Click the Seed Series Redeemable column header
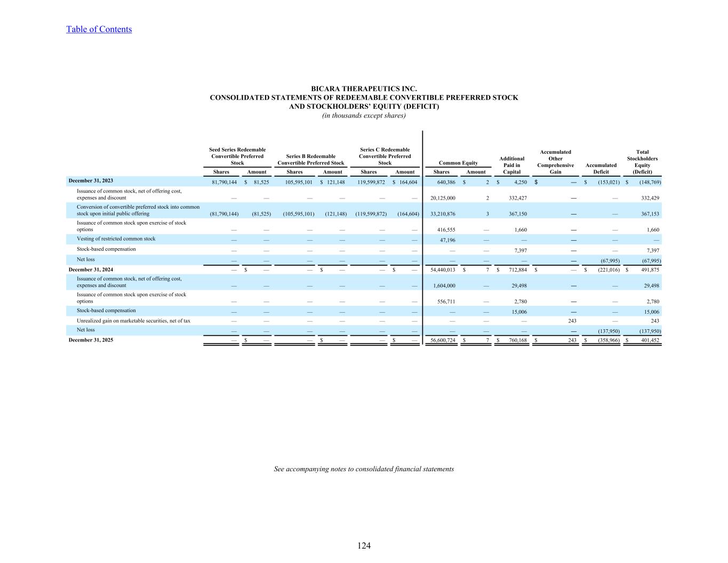Viewport: 728px width, 563px height. point(237,156)
